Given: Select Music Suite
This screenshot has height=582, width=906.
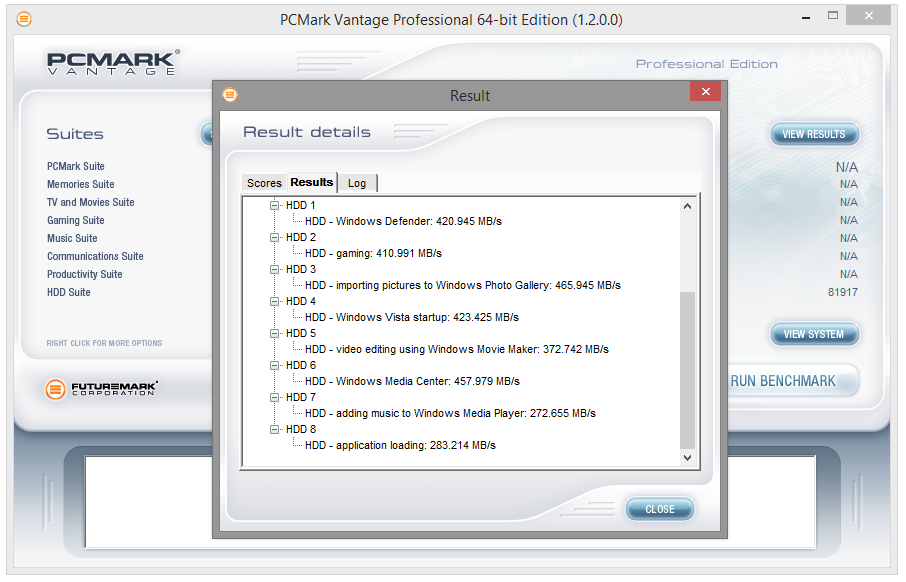Looking at the screenshot, I should pyautogui.click(x=72, y=238).
